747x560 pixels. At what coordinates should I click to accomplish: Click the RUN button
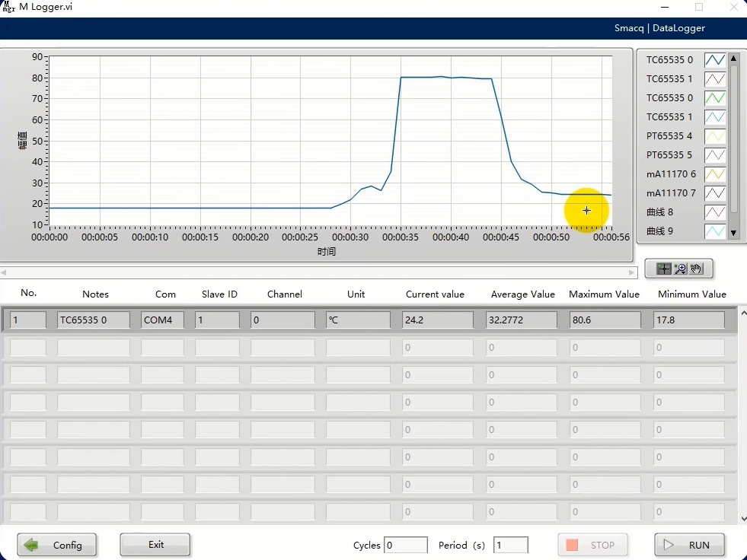(x=689, y=545)
